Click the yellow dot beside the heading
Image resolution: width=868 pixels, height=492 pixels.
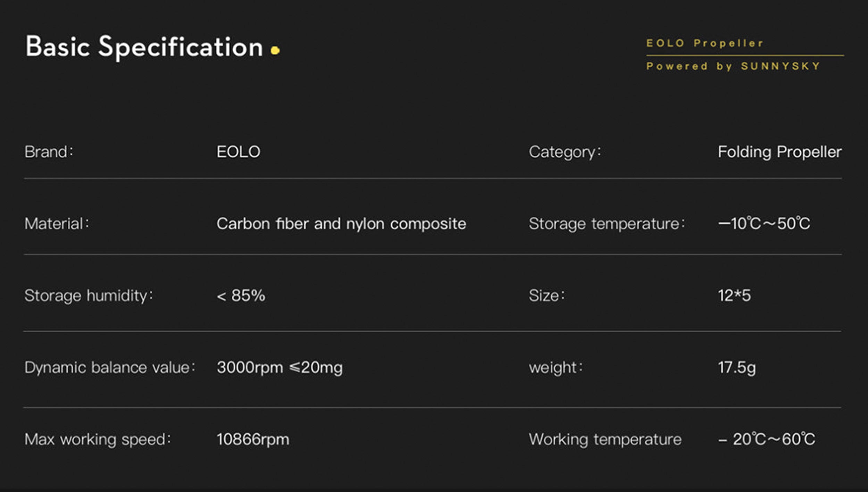[275, 51]
